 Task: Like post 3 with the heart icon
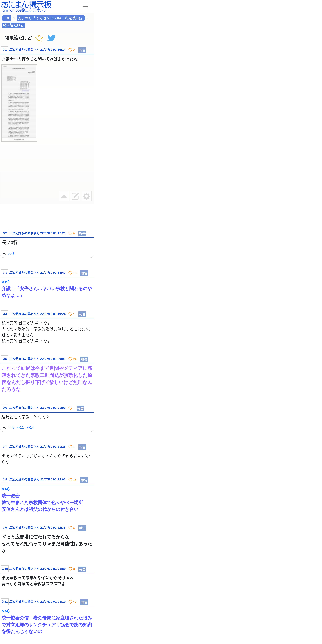[x=70, y=273]
